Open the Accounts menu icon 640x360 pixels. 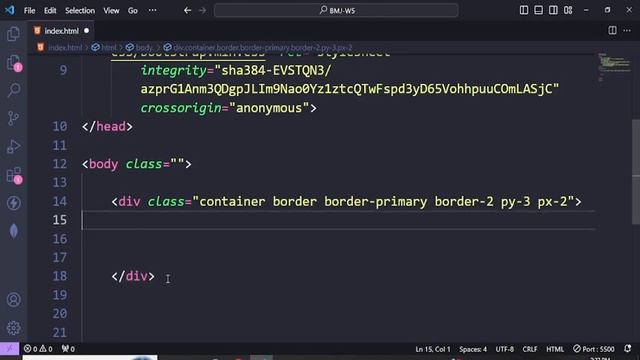[x=13, y=300]
